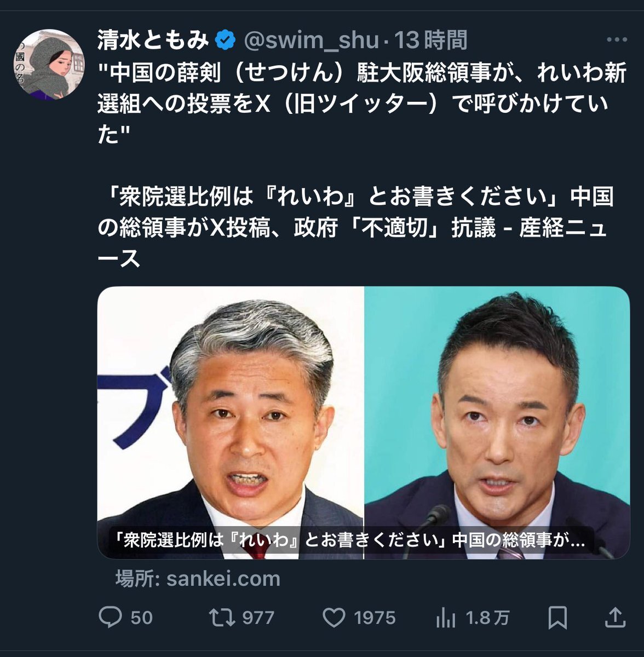Screen dimensions: 644x657
Task: View analytics via bar chart icon
Action: pyautogui.click(x=446, y=618)
